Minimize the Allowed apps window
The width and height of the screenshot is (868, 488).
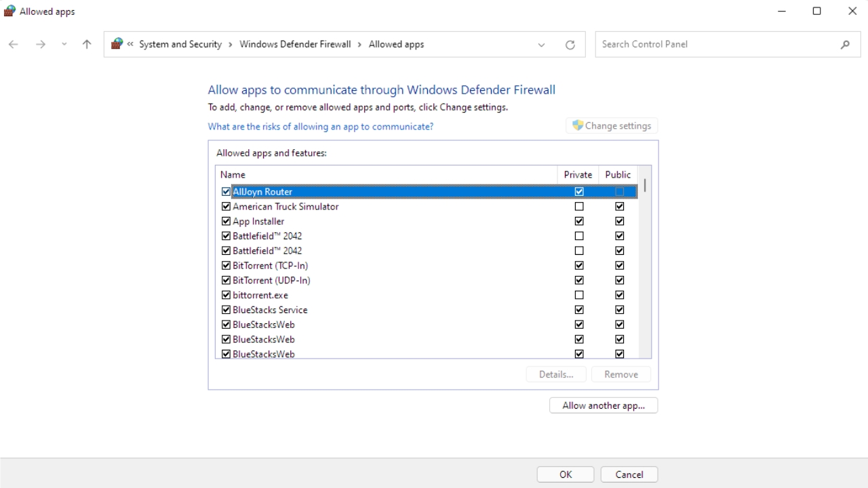(x=782, y=11)
